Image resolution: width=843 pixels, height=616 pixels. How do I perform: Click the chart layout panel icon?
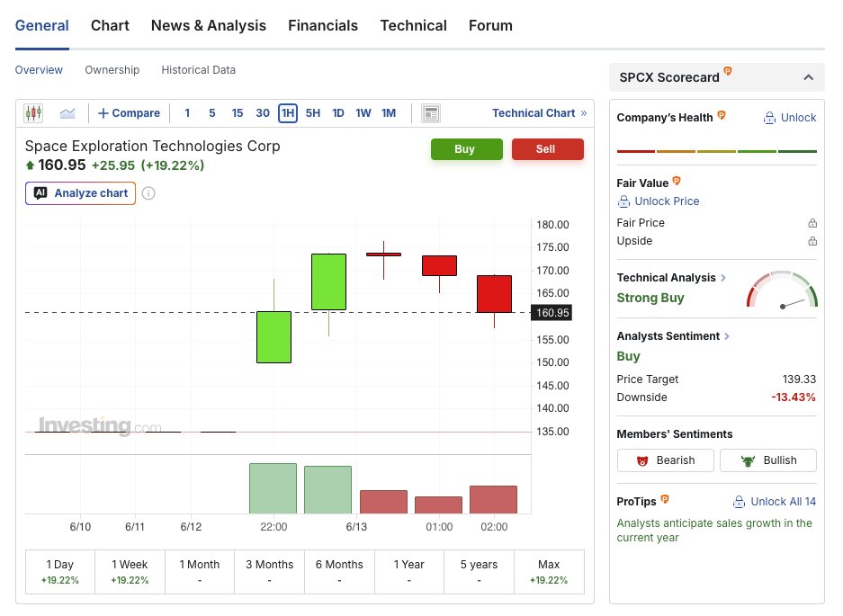tap(431, 113)
